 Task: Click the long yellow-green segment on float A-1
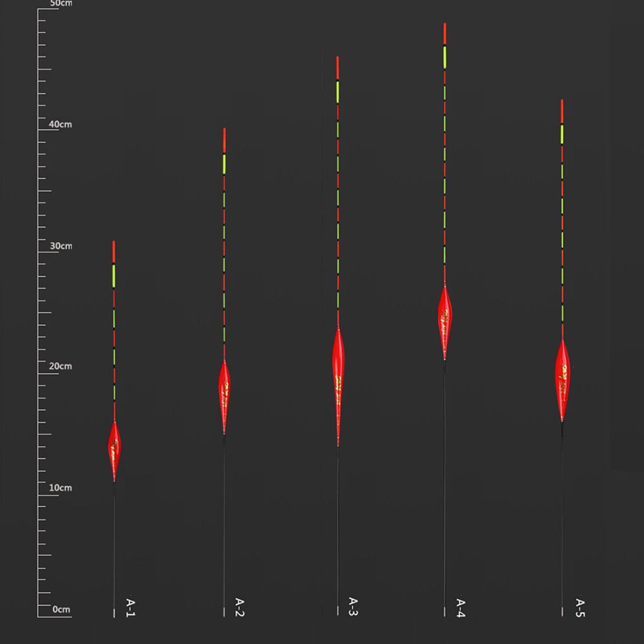click(x=114, y=276)
